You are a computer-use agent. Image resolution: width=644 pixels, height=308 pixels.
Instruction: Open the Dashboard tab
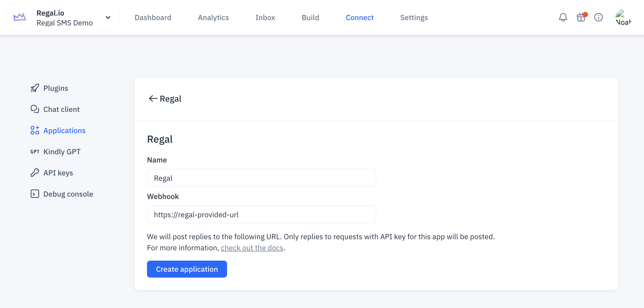point(153,17)
